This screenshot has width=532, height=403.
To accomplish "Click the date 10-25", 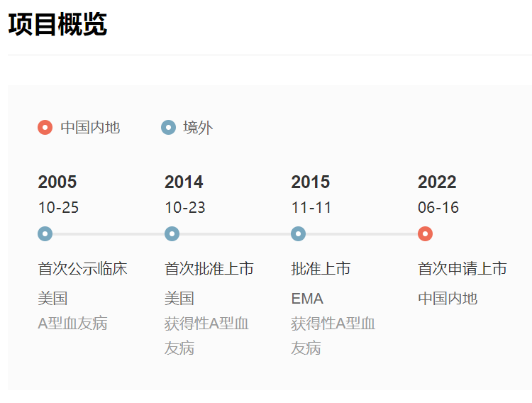I will point(58,207).
